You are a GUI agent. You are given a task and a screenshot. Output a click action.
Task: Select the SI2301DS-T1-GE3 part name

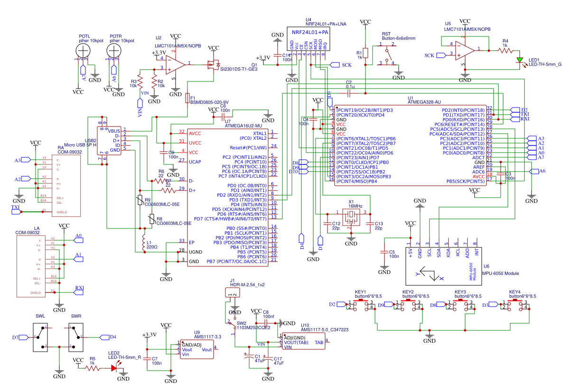coord(239,69)
